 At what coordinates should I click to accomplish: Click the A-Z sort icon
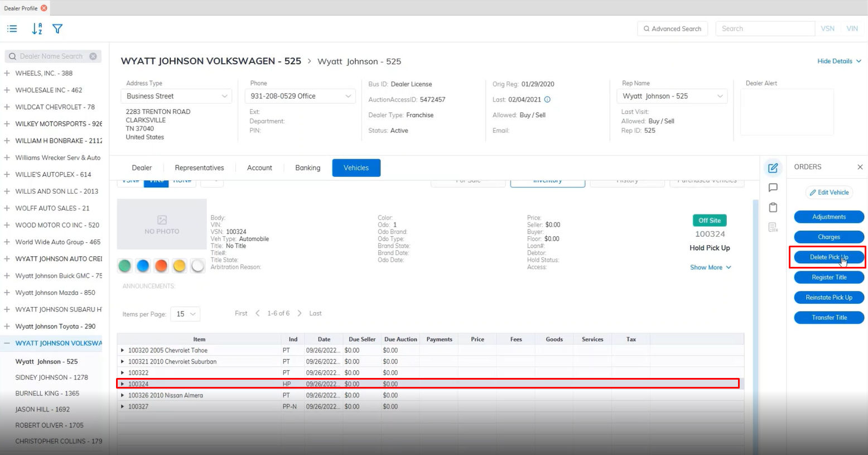37,29
